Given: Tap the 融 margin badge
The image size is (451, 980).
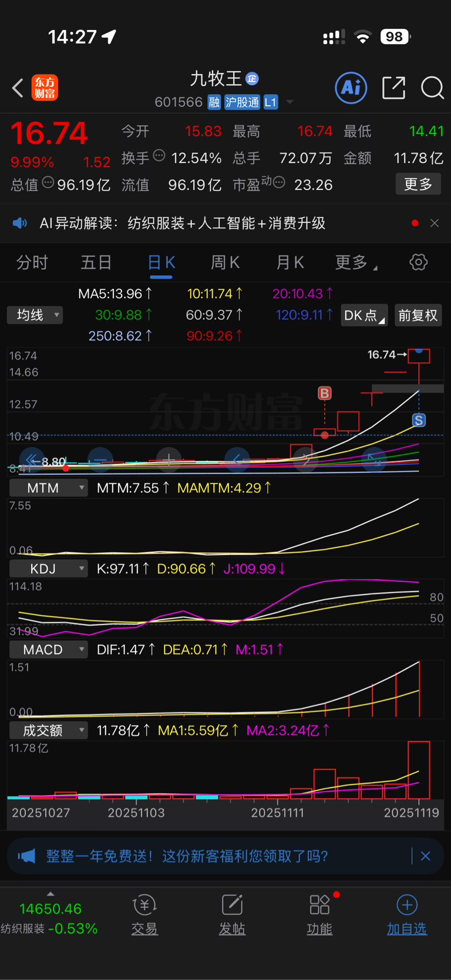Looking at the screenshot, I should tap(214, 102).
